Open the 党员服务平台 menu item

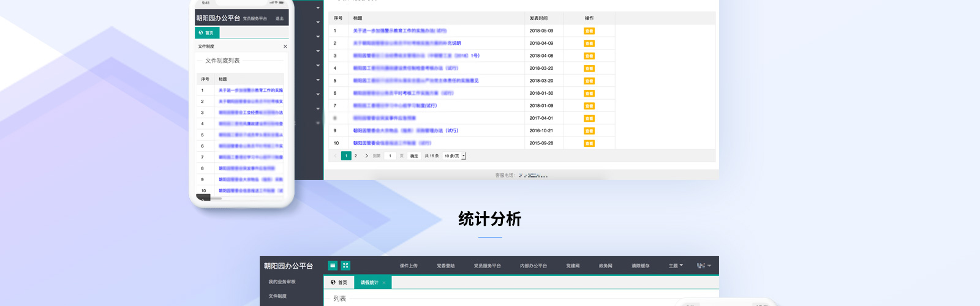pyautogui.click(x=487, y=266)
